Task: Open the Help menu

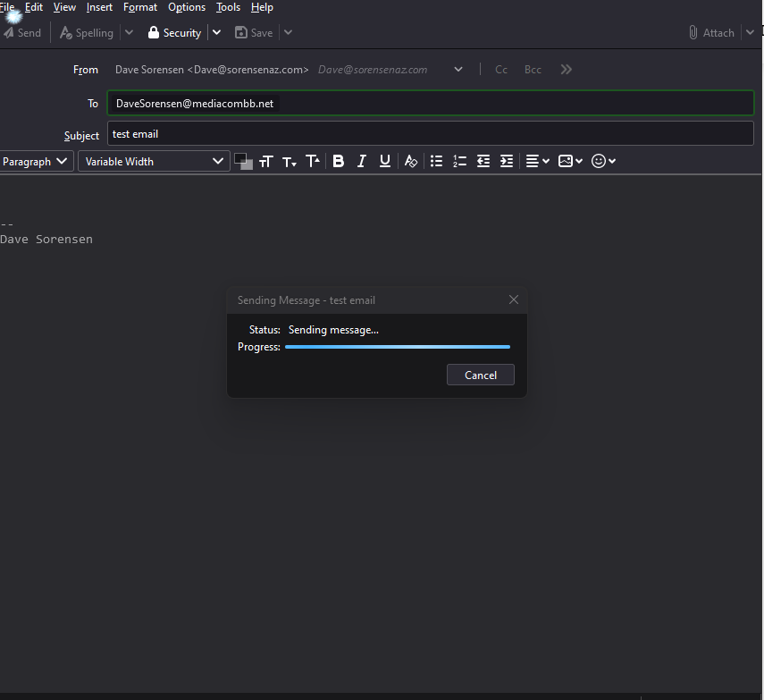Action: point(262,7)
